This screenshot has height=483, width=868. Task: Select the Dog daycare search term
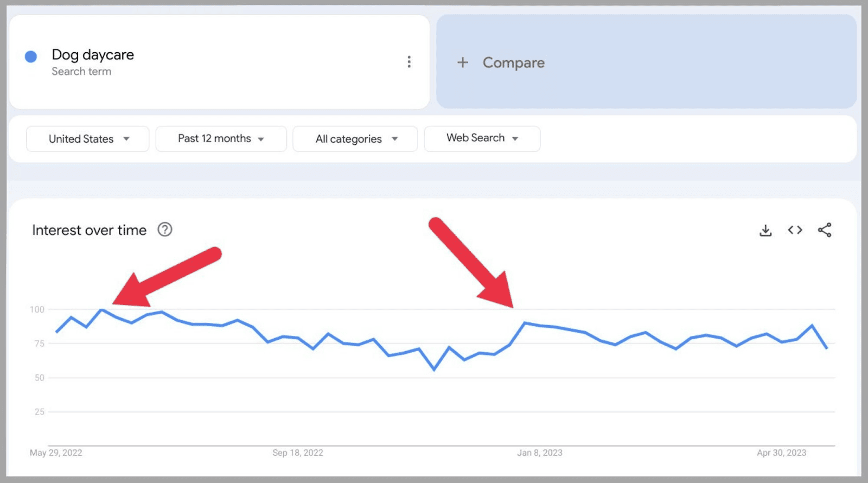tap(92, 54)
